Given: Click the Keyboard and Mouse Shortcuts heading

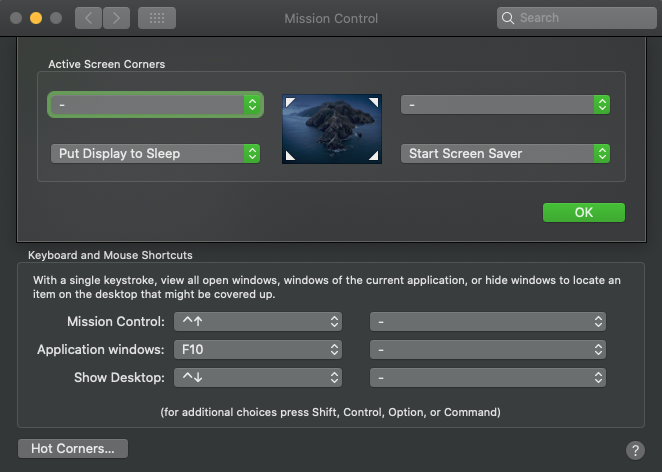Looking at the screenshot, I should click(110, 255).
